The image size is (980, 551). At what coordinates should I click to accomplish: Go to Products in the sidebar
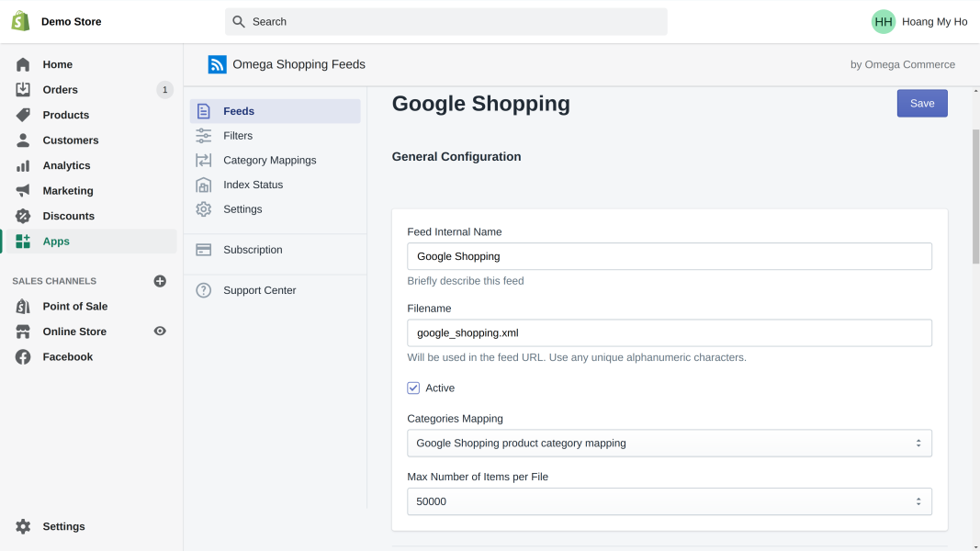click(x=65, y=115)
